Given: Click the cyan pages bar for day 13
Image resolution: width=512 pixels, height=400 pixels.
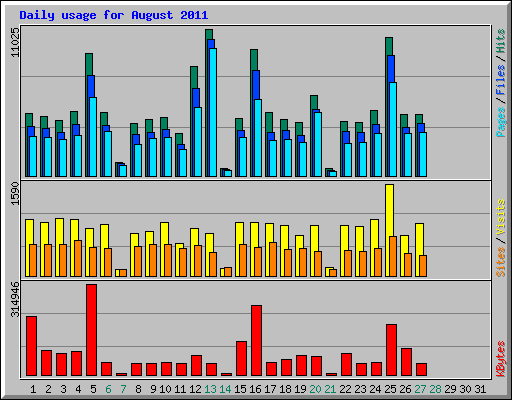Looking at the screenshot, I should point(213,112).
